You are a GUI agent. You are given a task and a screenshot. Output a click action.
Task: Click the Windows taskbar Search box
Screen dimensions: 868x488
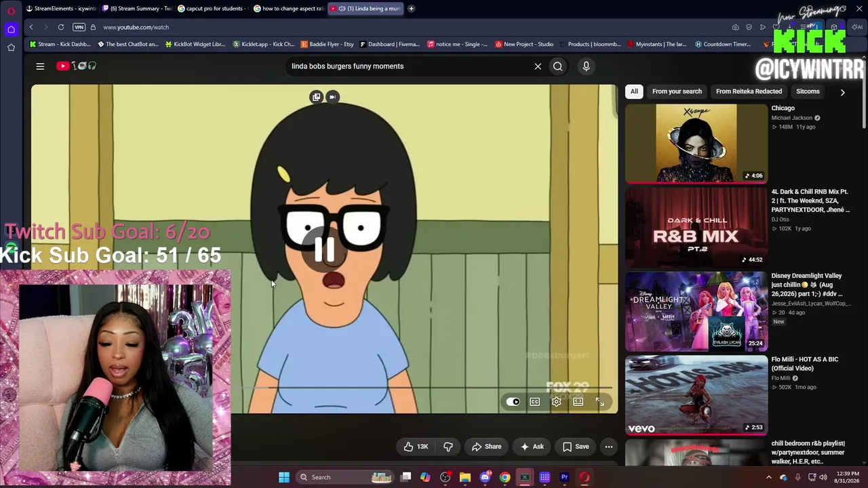tap(346, 477)
